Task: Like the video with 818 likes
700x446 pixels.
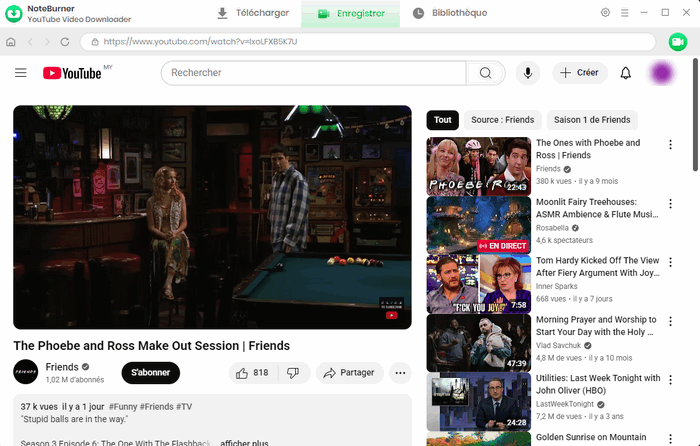Action: (x=253, y=373)
